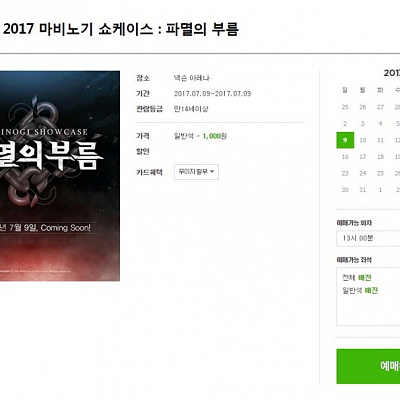Click calendar date 3
Image resolution: width=400 pixels, height=400 pixels.
coord(363,124)
